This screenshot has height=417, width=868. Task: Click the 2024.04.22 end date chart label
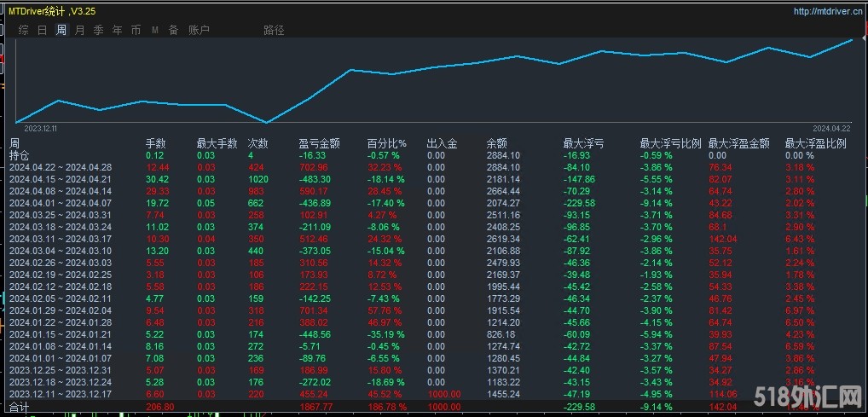click(x=831, y=128)
